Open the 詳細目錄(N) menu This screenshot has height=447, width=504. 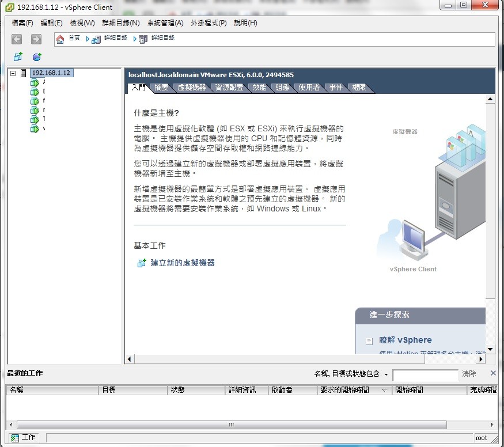(121, 23)
